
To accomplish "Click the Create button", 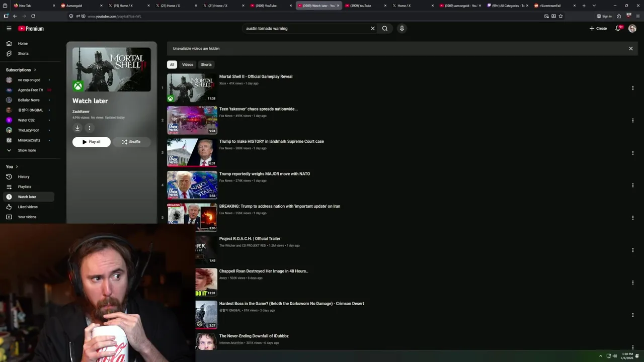I will tap(598, 29).
